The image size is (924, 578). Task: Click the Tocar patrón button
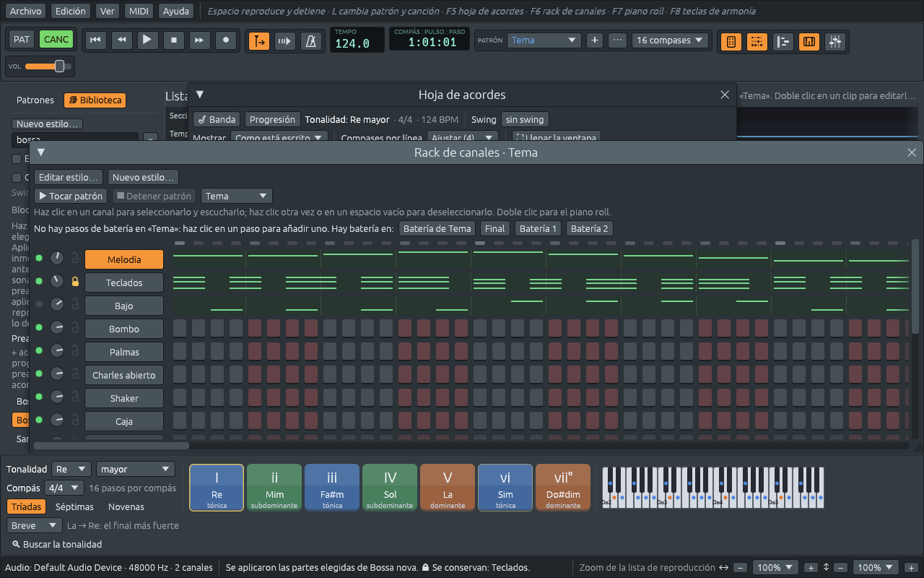point(71,196)
